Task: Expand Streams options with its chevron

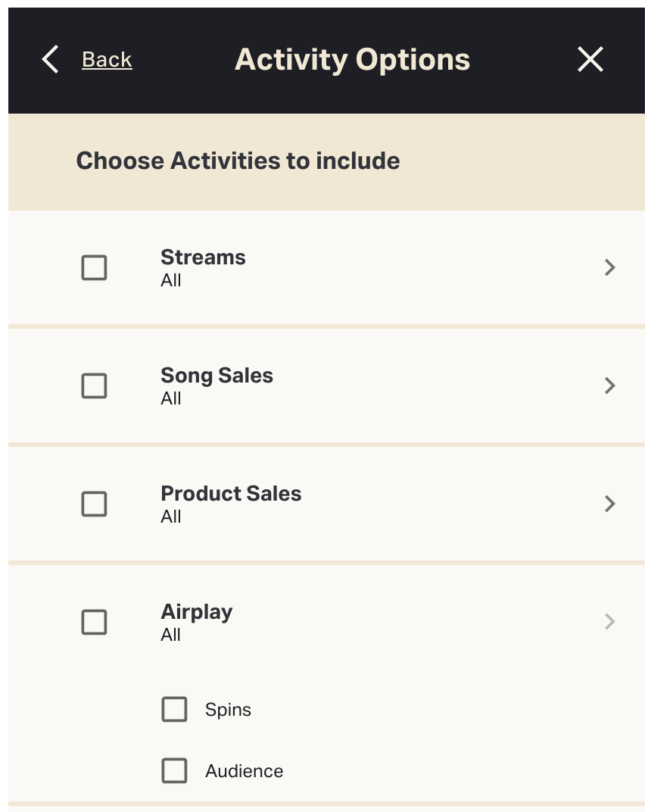Action: point(610,267)
